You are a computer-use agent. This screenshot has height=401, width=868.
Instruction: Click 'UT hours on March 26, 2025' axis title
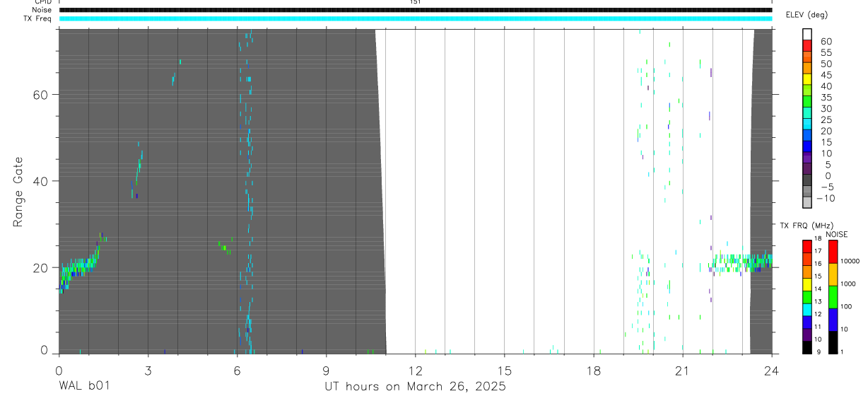(x=415, y=387)
